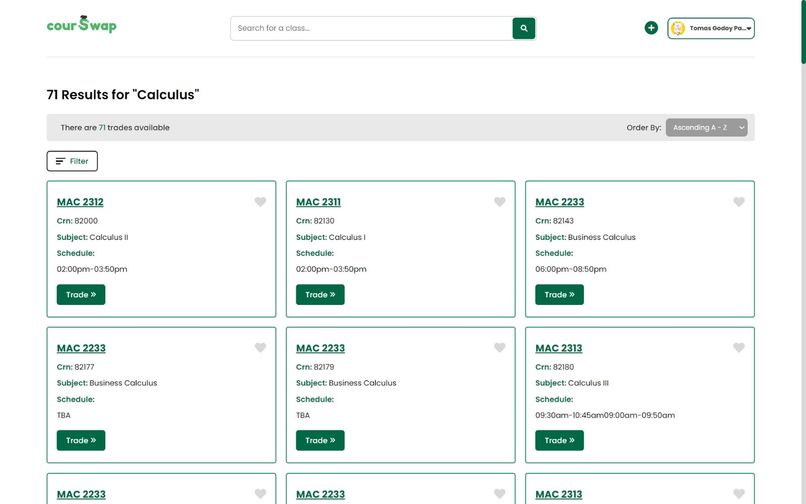Favorite the MAC 2233 card with Crn 82143
Screen dimensions: 806x504
point(739,202)
